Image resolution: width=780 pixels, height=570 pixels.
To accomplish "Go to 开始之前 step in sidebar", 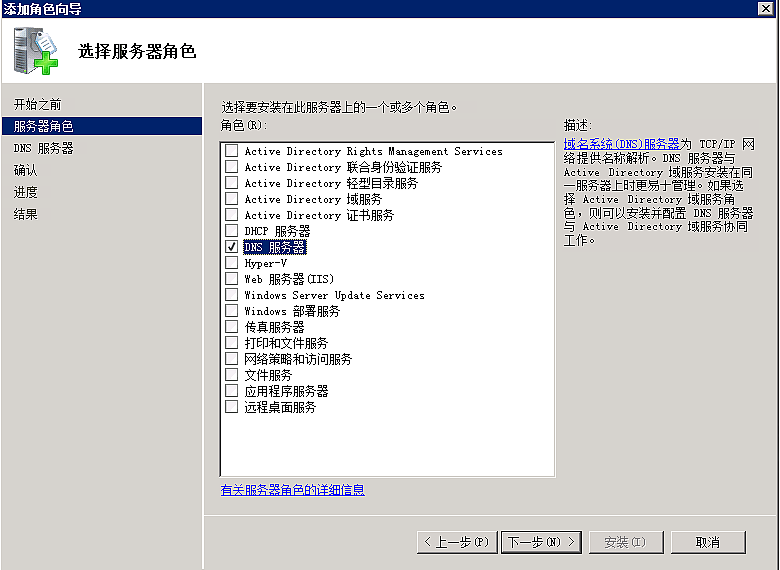I will pyautogui.click(x=38, y=104).
